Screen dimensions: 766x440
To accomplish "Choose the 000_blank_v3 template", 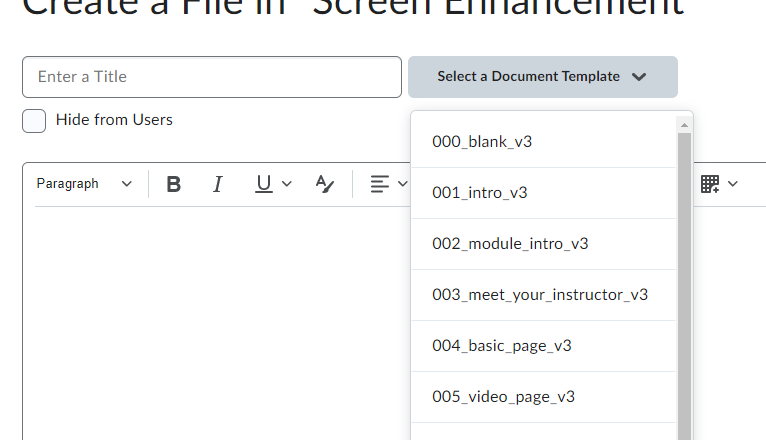I will pyautogui.click(x=482, y=142).
